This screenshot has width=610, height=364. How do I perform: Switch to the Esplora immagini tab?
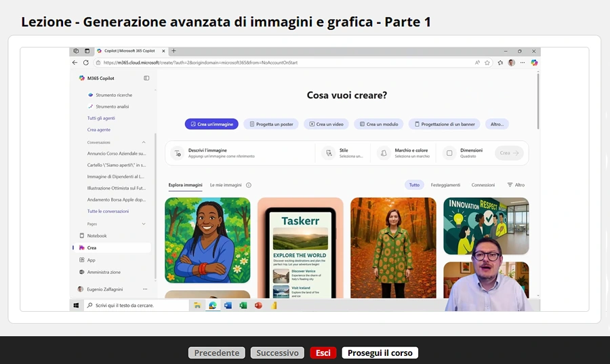[185, 185]
